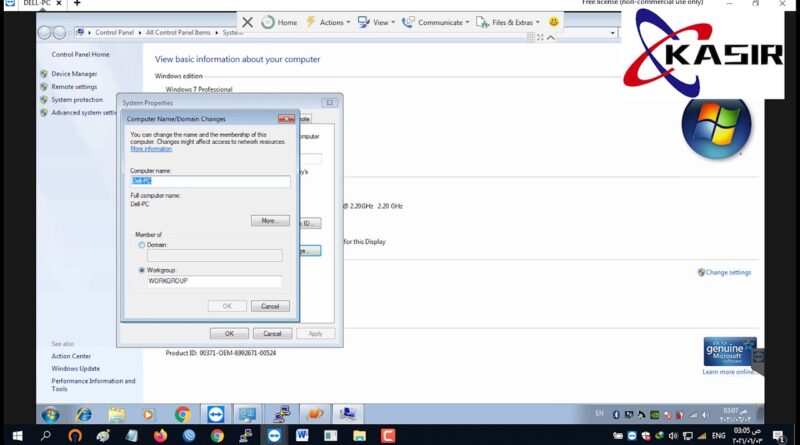Image resolution: width=800 pixels, height=445 pixels.
Task: Click the WORKGROUP text field
Action: point(214,281)
